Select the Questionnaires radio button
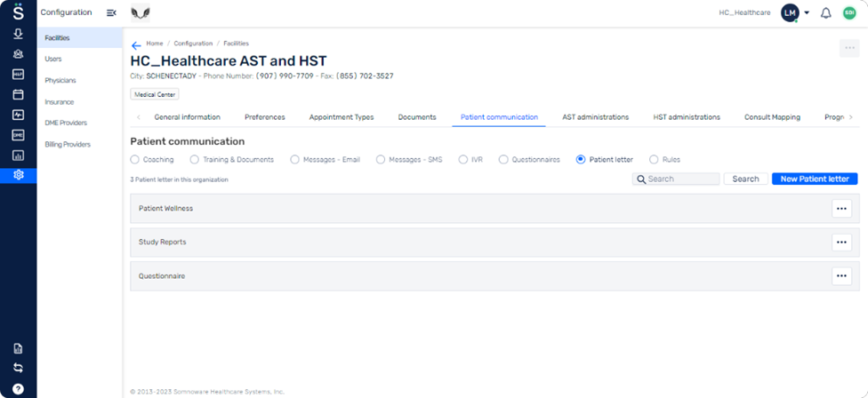The height and width of the screenshot is (398, 868). point(503,159)
